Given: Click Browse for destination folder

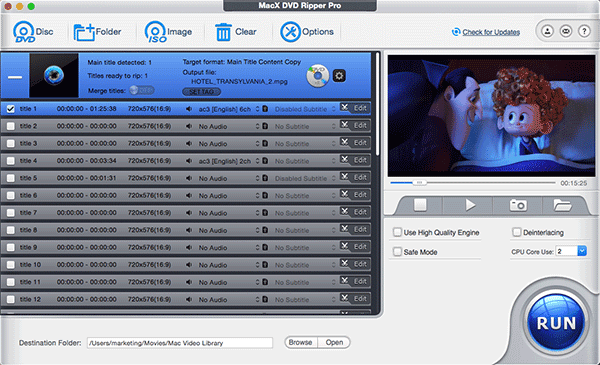Looking at the screenshot, I should pos(301,342).
